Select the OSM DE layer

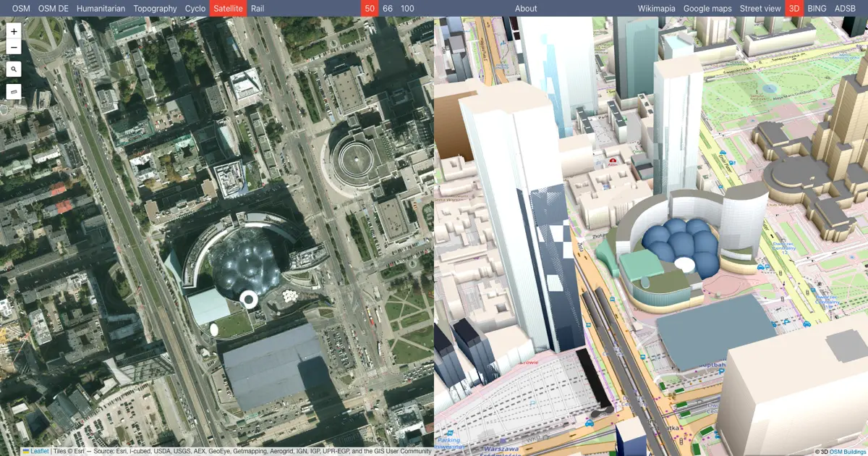click(54, 9)
